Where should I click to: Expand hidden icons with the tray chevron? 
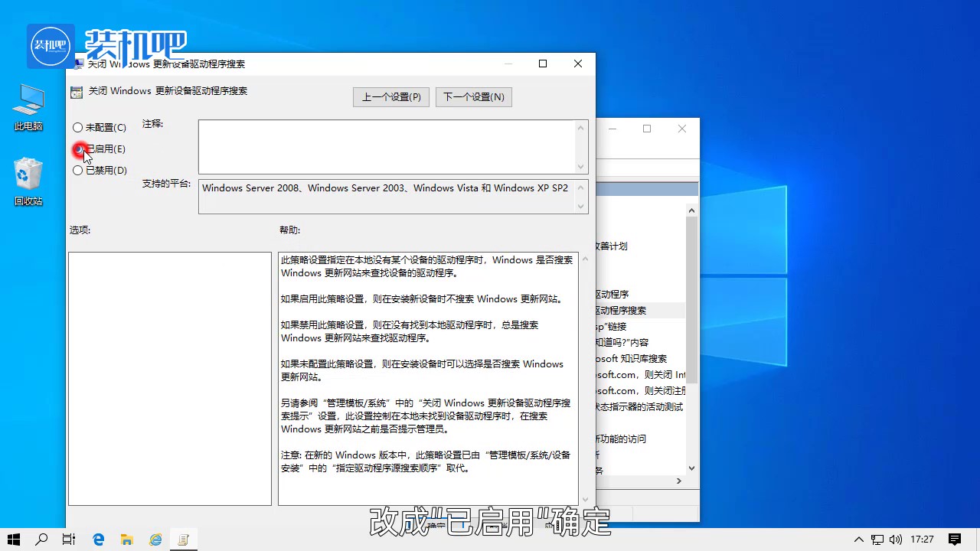tap(858, 539)
